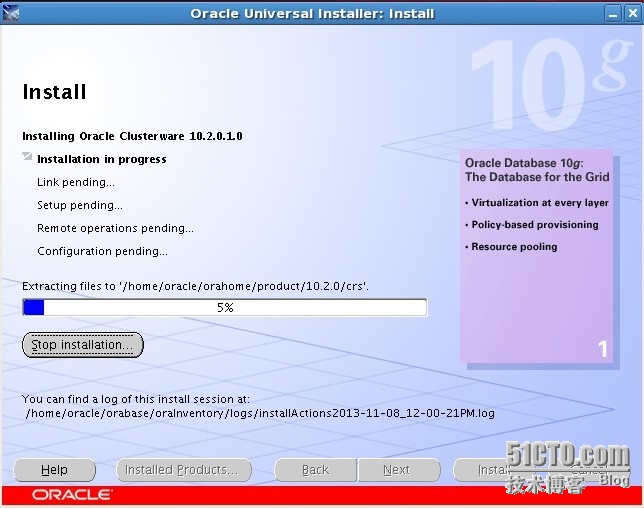Close the Oracle Universal Installer window
Viewport: 644px width, 508px height.
click(633, 14)
